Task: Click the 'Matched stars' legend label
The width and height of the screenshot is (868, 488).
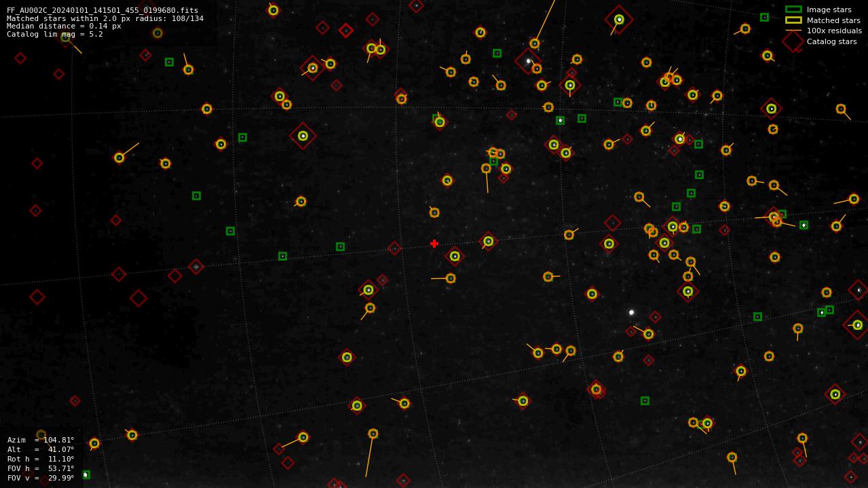Action: [x=833, y=20]
